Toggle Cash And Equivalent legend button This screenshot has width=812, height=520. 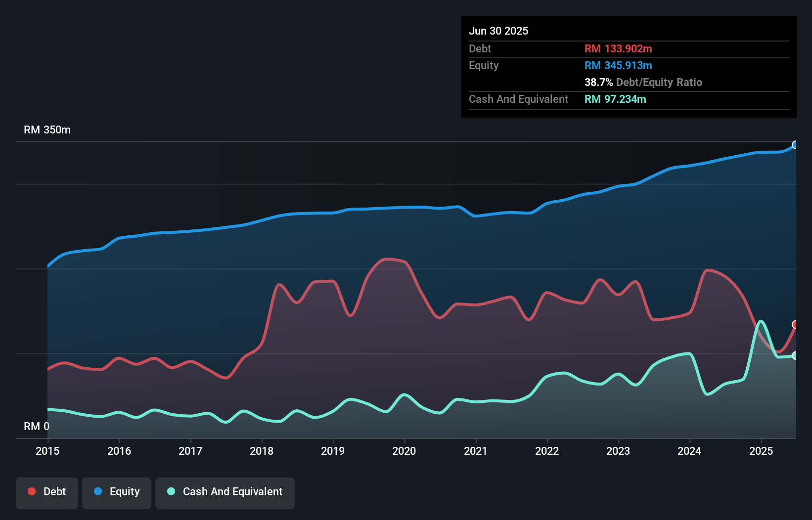[x=225, y=493]
